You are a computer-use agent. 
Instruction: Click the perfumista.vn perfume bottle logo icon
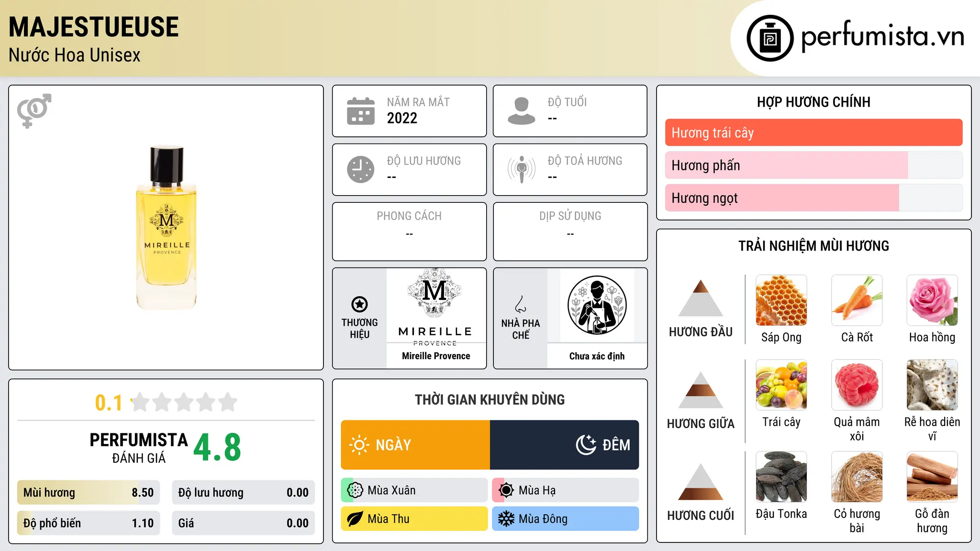pos(770,38)
